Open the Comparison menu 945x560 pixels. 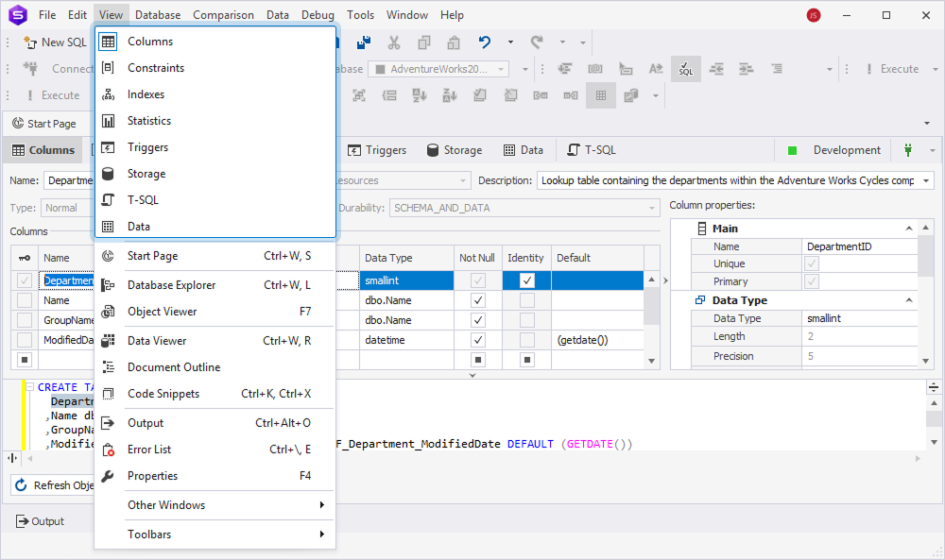(223, 15)
